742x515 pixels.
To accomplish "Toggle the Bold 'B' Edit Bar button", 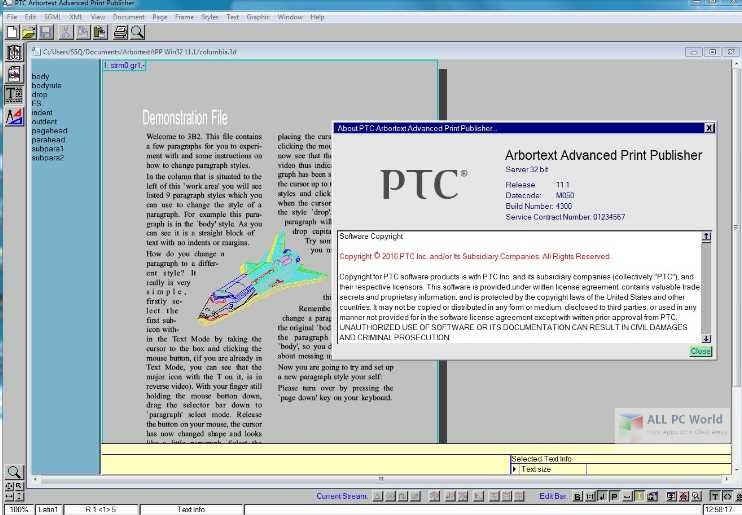I will tap(578, 497).
